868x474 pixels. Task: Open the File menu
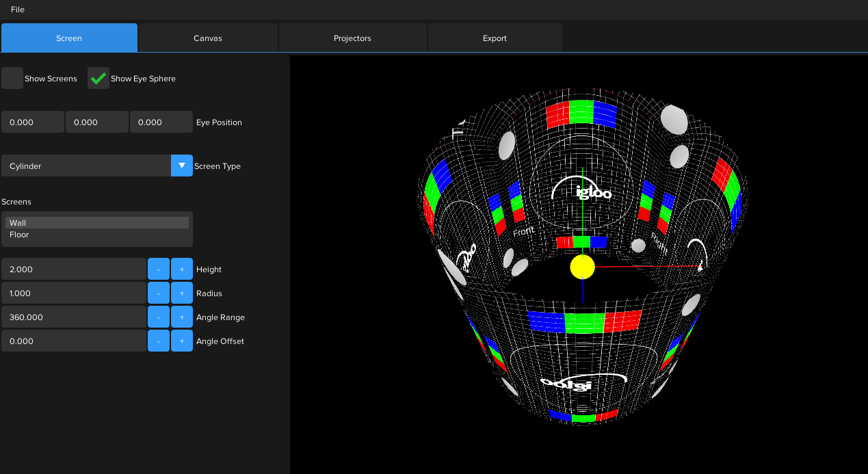pyautogui.click(x=18, y=10)
